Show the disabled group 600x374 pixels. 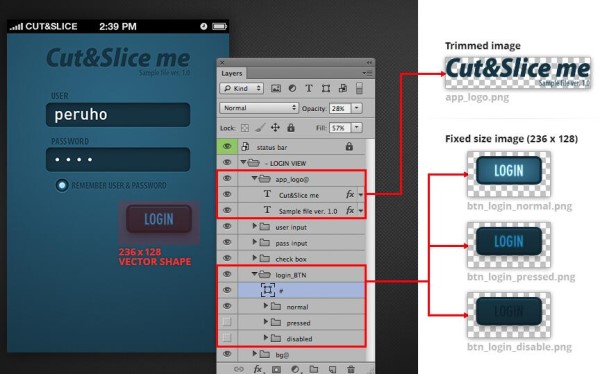227,338
